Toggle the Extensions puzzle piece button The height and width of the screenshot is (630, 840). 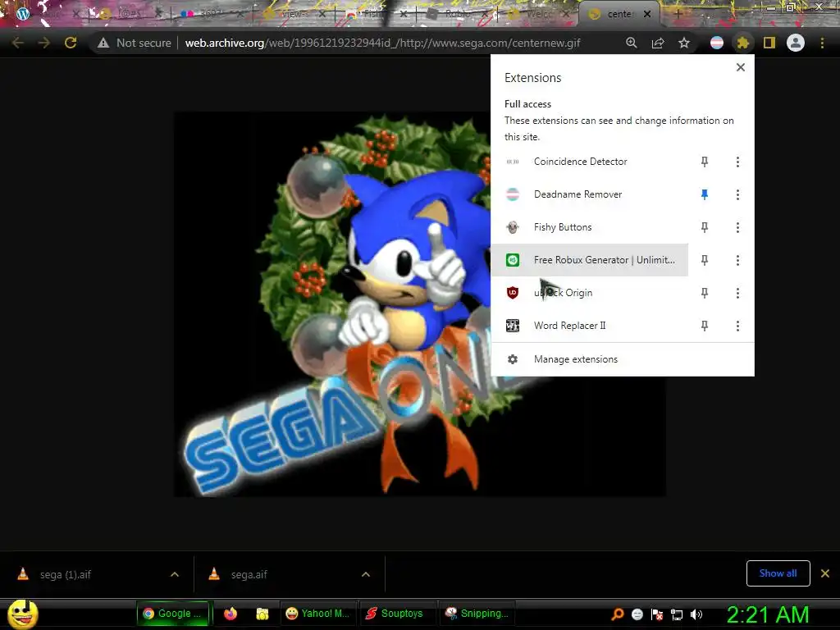pyautogui.click(x=742, y=43)
